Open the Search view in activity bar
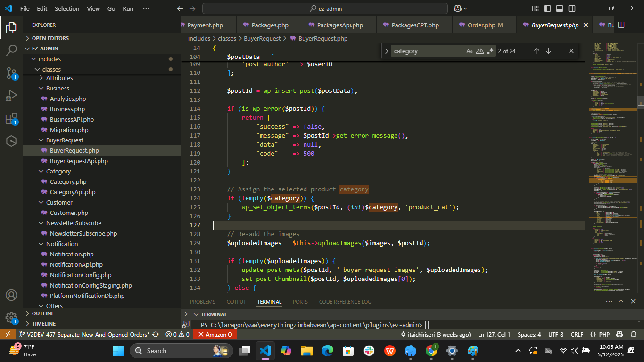Screen dimensions: 644x362 (11, 50)
